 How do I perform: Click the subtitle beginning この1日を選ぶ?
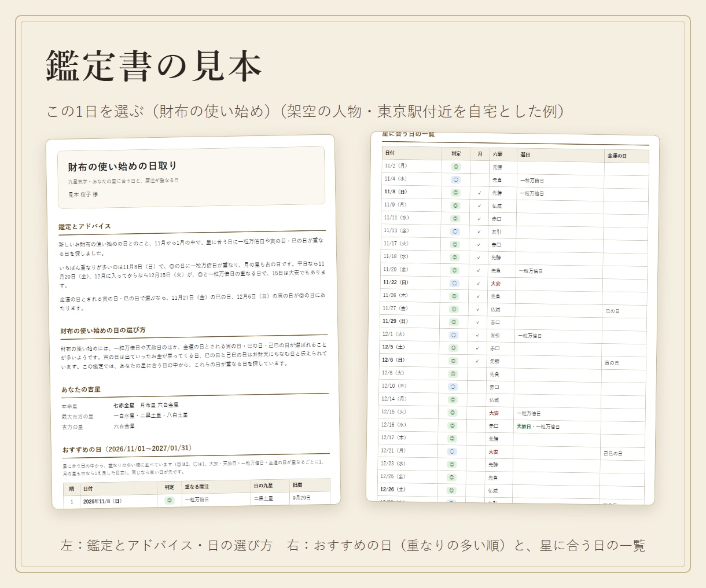coord(307,111)
